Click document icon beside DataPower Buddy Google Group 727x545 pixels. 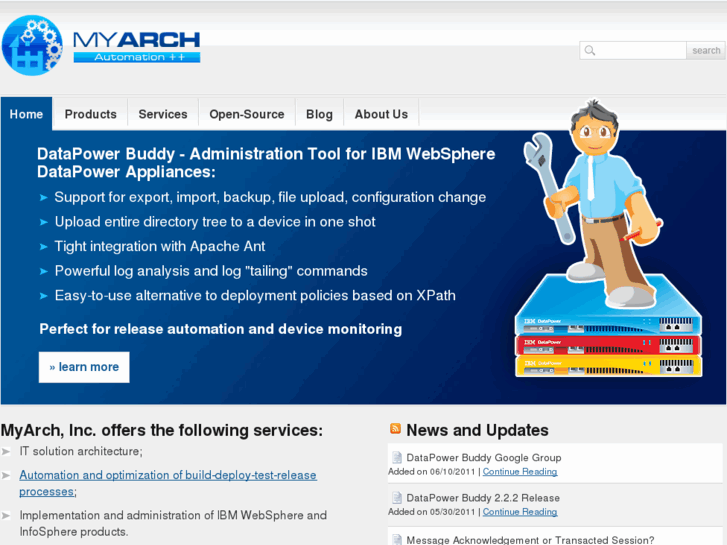click(397, 457)
